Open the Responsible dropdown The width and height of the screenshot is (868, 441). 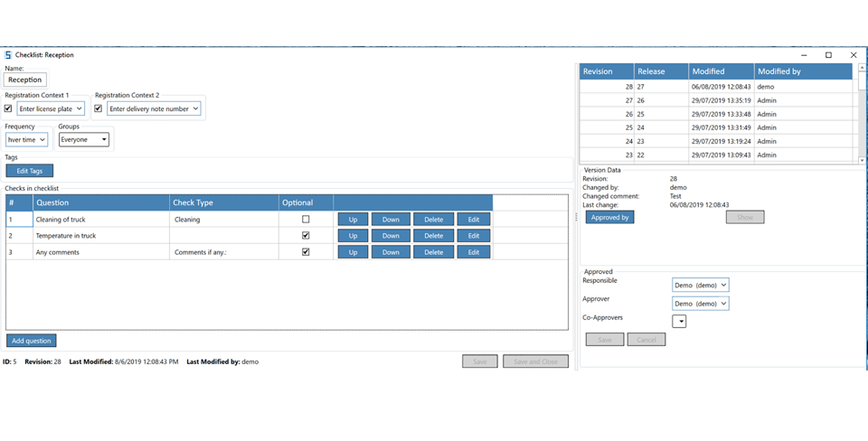click(x=700, y=286)
